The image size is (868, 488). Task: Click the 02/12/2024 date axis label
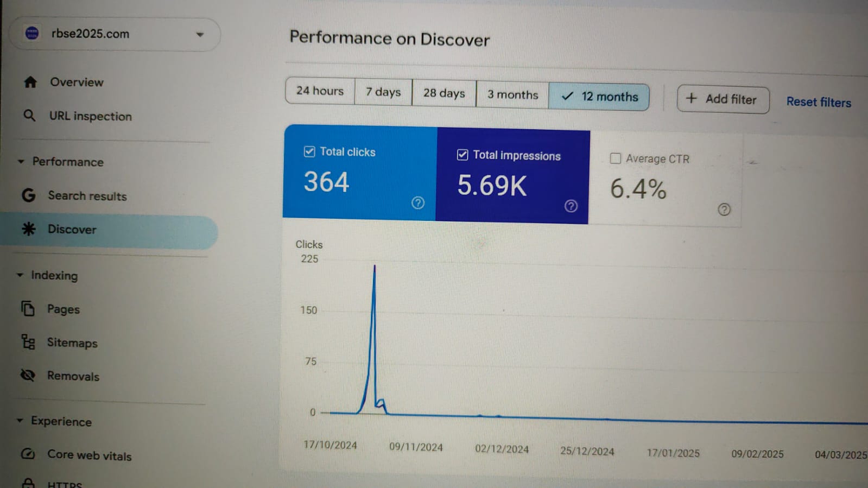(x=502, y=449)
